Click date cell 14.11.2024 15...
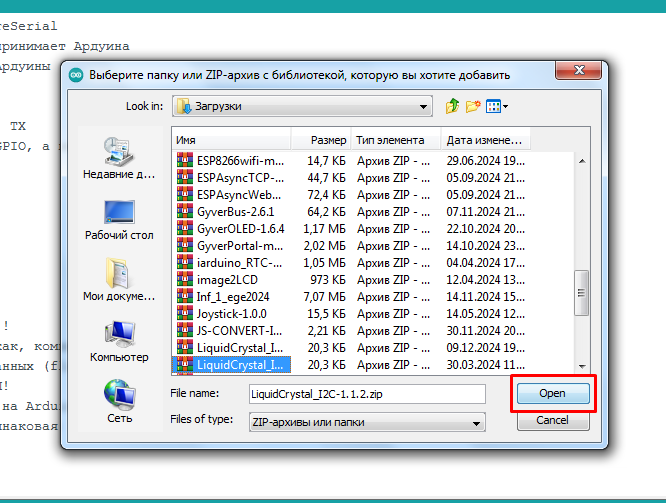 (x=485, y=297)
